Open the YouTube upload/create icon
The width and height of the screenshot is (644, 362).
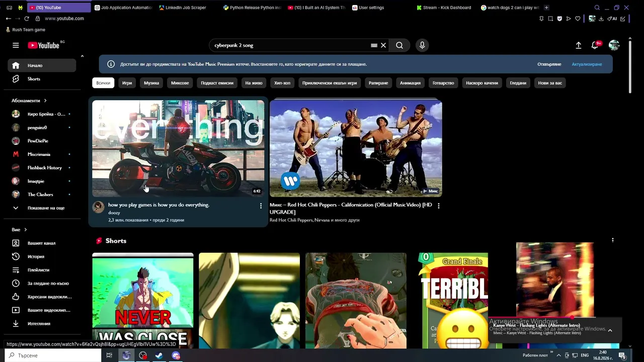(x=579, y=45)
